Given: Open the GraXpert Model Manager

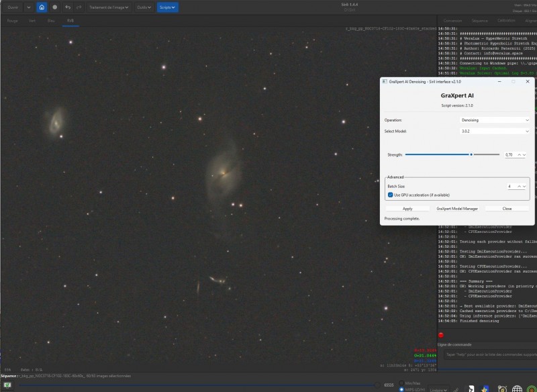Looking at the screenshot, I should coord(457,209).
